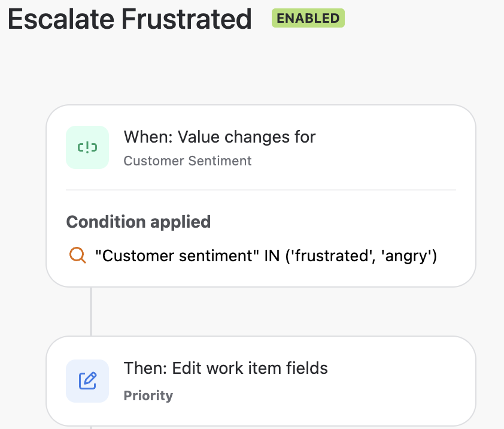Image resolution: width=504 pixels, height=429 pixels.
Task: Toggle the ENABLED status badge
Action: 308,18
